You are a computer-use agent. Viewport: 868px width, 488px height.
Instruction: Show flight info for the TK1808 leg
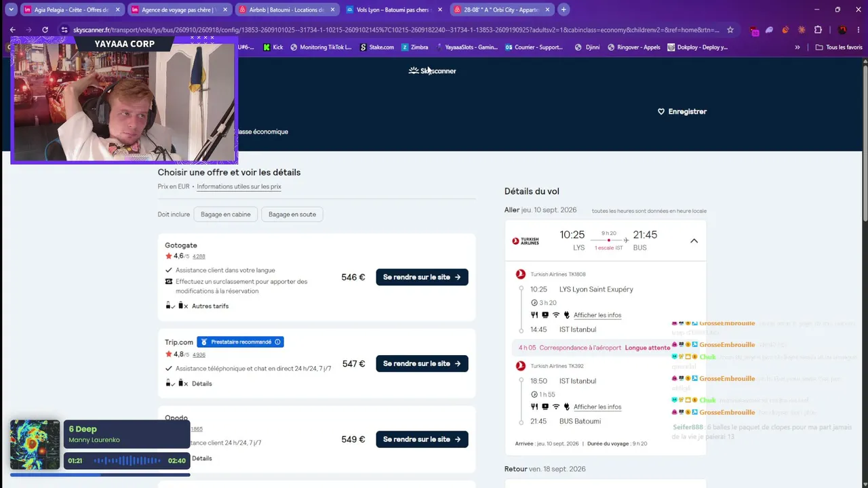point(597,315)
